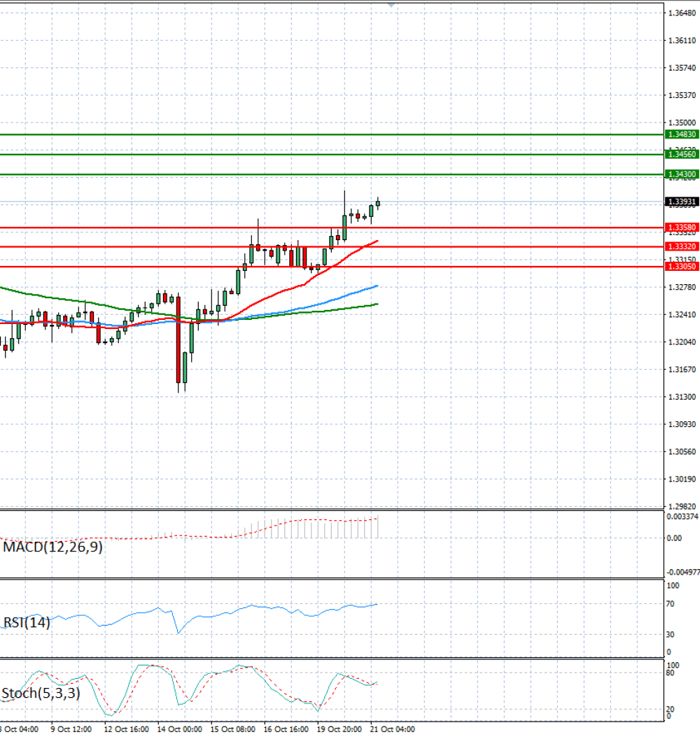Click the 1.29820 price axis value

tap(682, 507)
